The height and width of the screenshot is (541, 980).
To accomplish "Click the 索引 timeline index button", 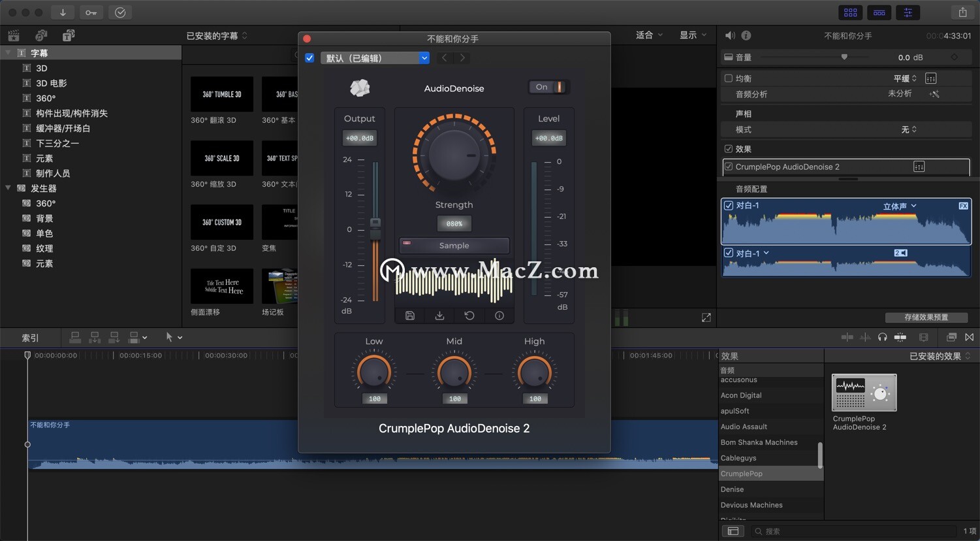I will click(x=30, y=338).
